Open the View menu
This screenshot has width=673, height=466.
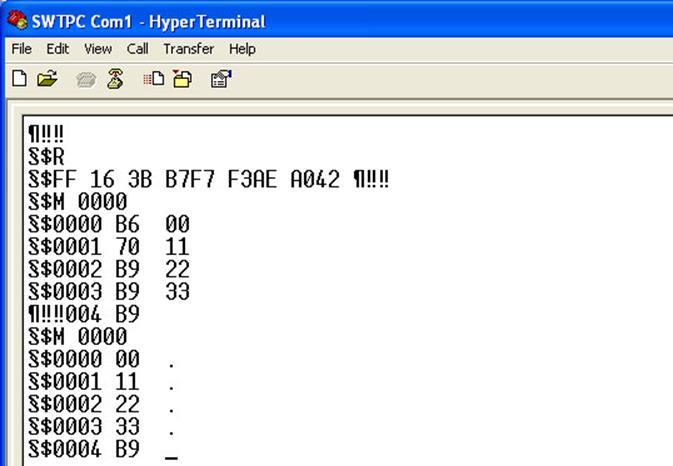pos(98,49)
